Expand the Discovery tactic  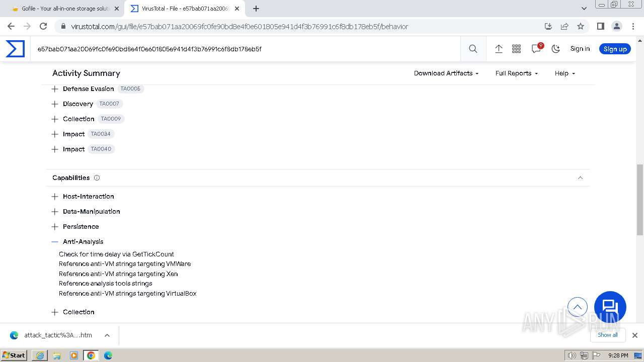(55, 104)
